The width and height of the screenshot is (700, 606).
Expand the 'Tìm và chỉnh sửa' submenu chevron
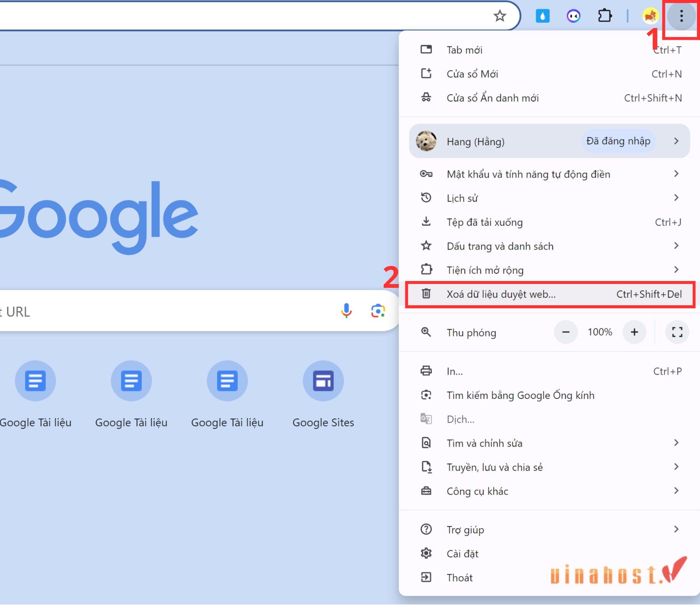pyautogui.click(x=676, y=442)
